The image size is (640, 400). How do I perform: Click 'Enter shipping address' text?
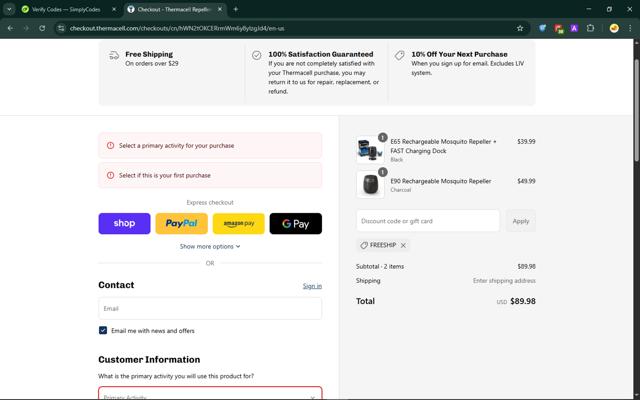(x=504, y=280)
